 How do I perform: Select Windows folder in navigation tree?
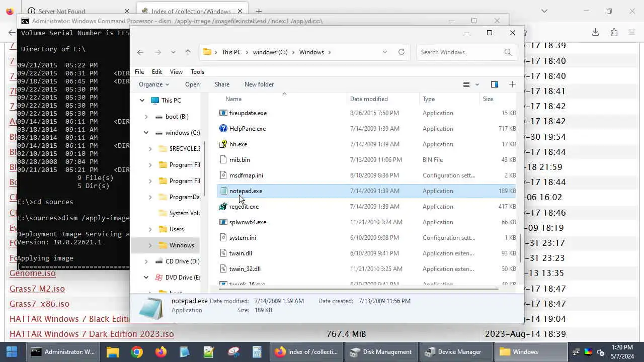tap(182, 245)
